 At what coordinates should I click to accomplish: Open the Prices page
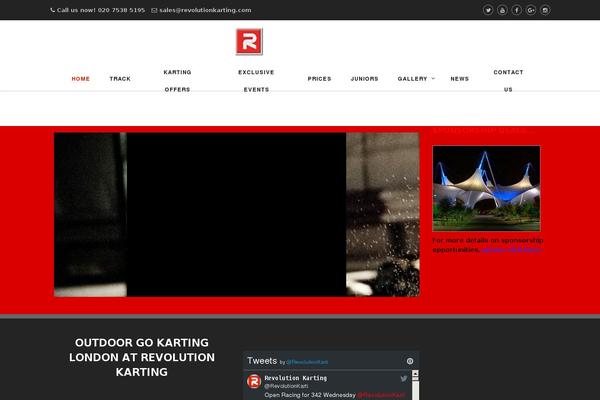point(319,78)
